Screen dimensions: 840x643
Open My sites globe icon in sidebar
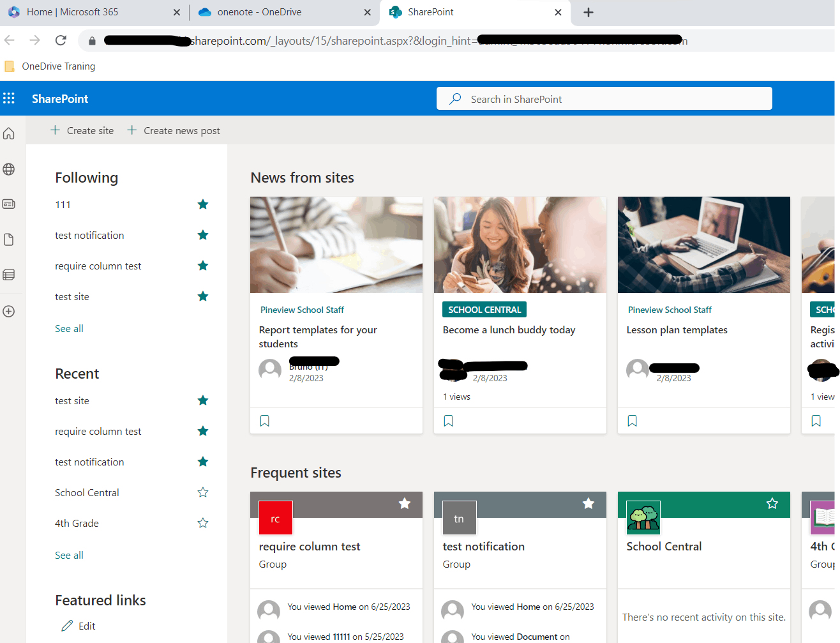(9, 169)
